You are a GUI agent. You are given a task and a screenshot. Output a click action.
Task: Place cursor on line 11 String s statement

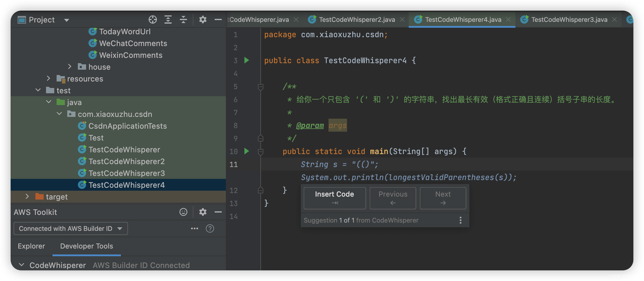click(339, 164)
